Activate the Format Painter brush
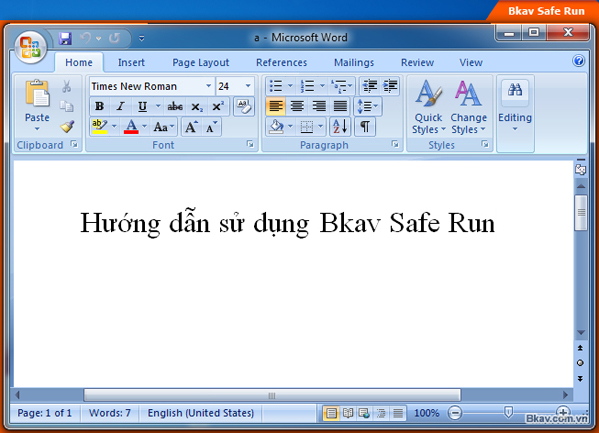This screenshot has height=433, width=599. tap(67, 126)
